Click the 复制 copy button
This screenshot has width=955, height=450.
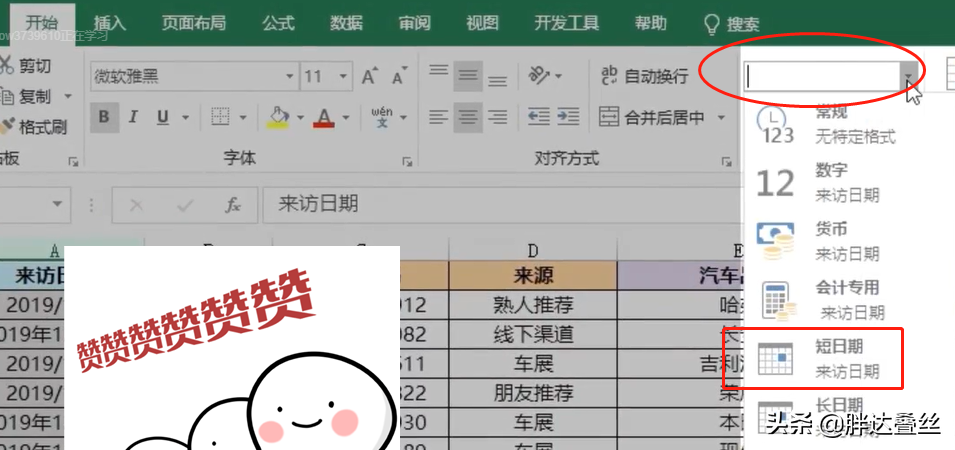click(27, 96)
